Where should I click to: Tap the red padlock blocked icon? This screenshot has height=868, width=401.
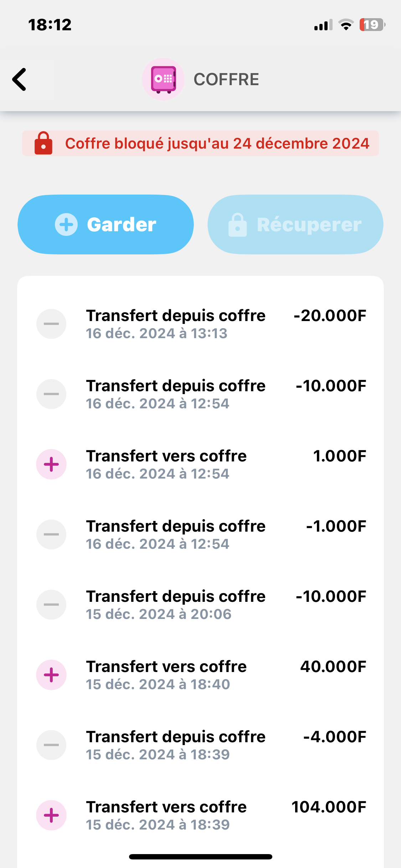click(43, 143)
